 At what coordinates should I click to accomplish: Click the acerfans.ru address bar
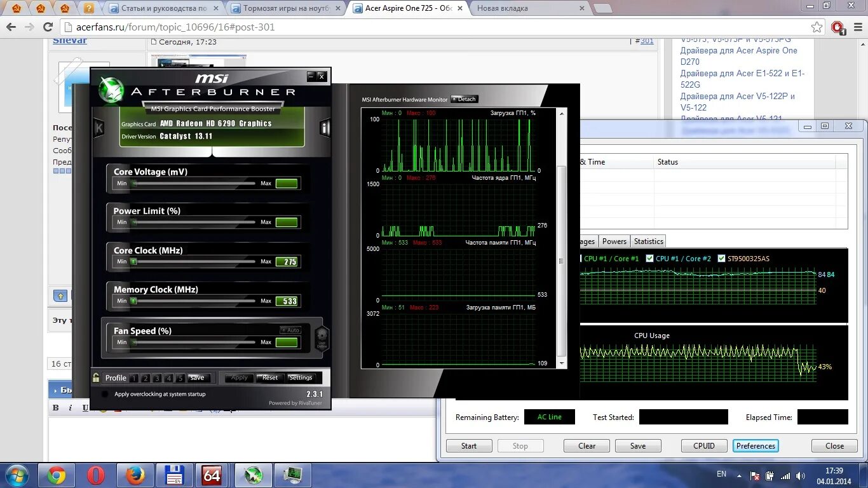pos(435,27)
